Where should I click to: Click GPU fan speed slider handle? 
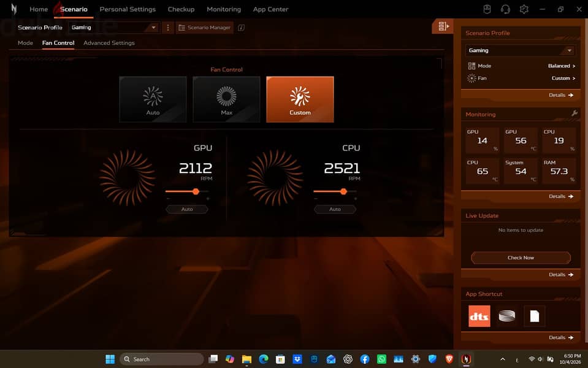point(196,191)
